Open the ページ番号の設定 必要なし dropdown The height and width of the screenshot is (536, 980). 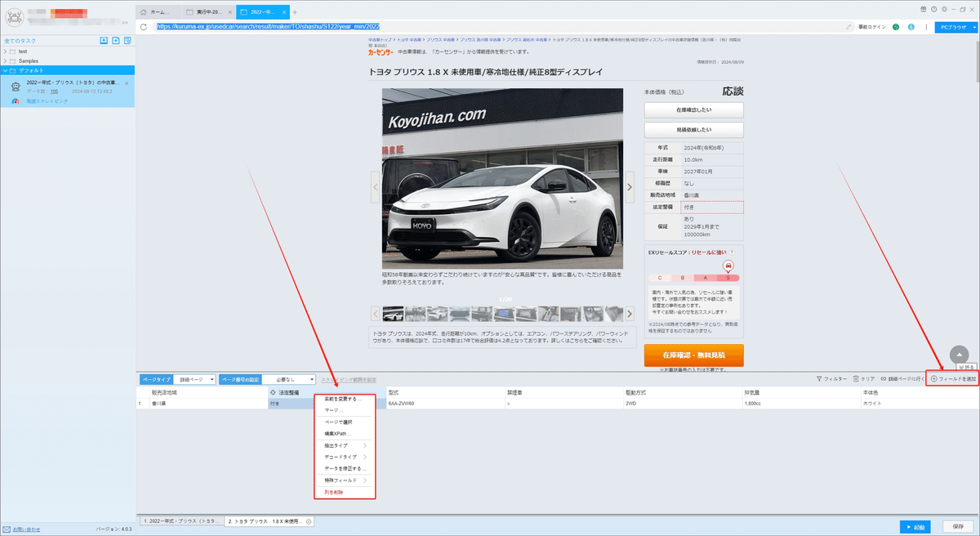click(289, 379)
